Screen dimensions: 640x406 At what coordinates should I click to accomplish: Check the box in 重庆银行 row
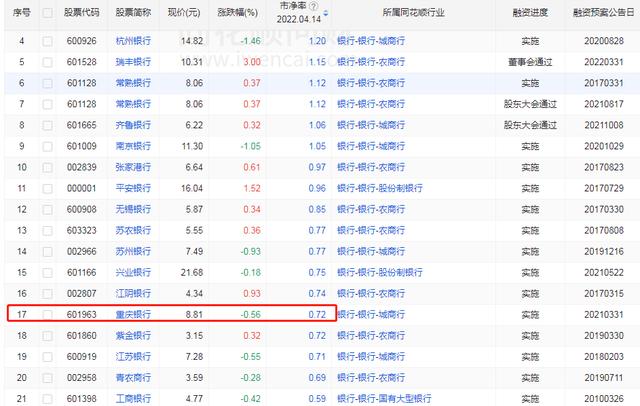pyautogui.click(x=47, y=315)
